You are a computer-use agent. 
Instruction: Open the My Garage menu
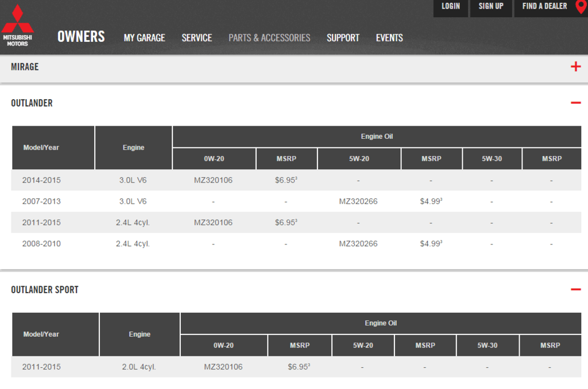coord(144,38)
